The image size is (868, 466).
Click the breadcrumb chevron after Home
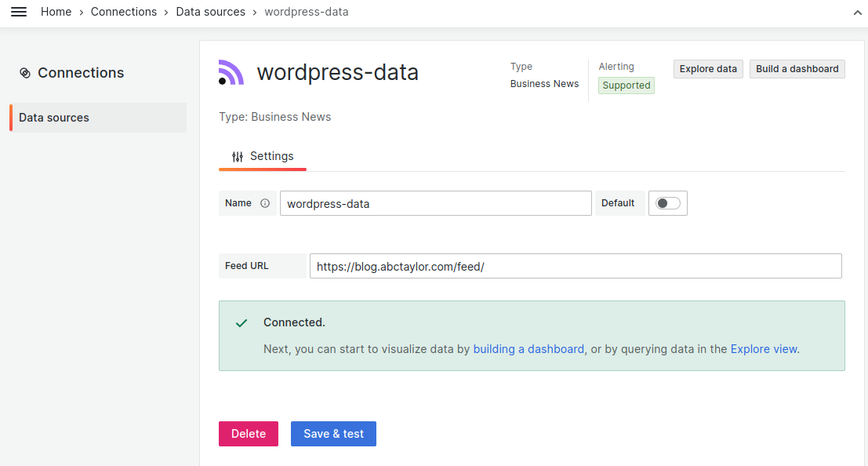click(x=79, y=12)
